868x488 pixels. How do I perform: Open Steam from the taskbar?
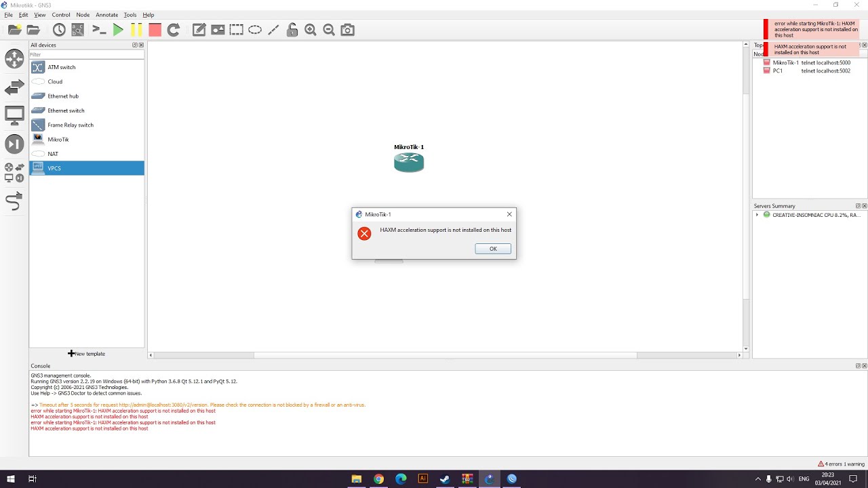click(445, 479)
